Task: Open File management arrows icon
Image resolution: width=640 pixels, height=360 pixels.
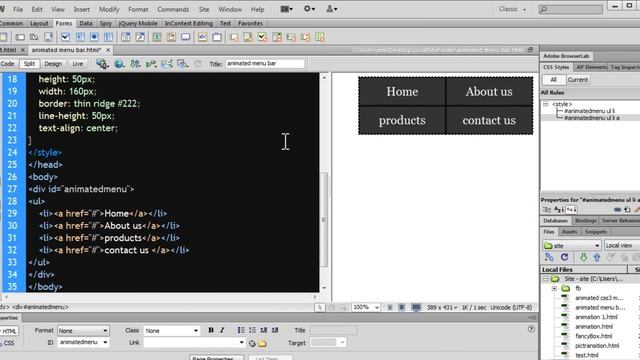Action: 135,64
